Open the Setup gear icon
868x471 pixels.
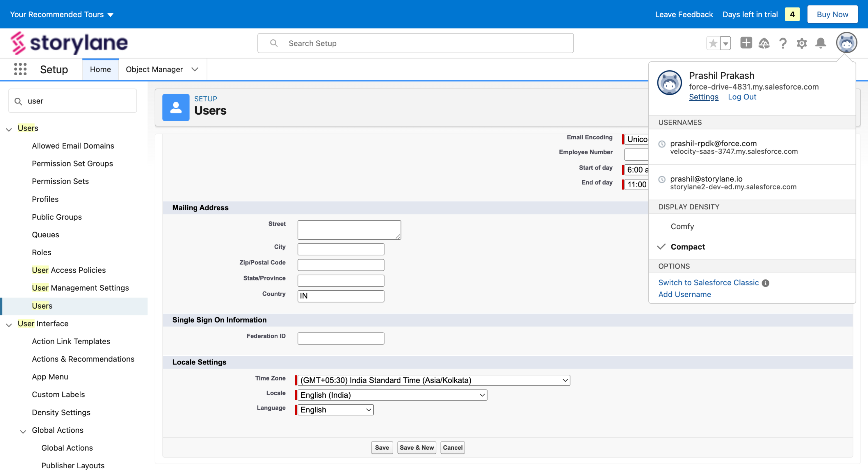point(802,43)
